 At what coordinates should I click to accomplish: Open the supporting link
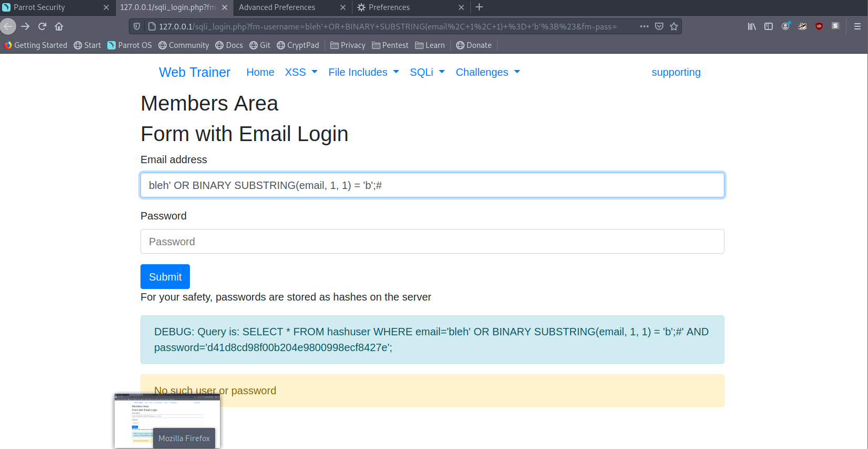[676, 72]
